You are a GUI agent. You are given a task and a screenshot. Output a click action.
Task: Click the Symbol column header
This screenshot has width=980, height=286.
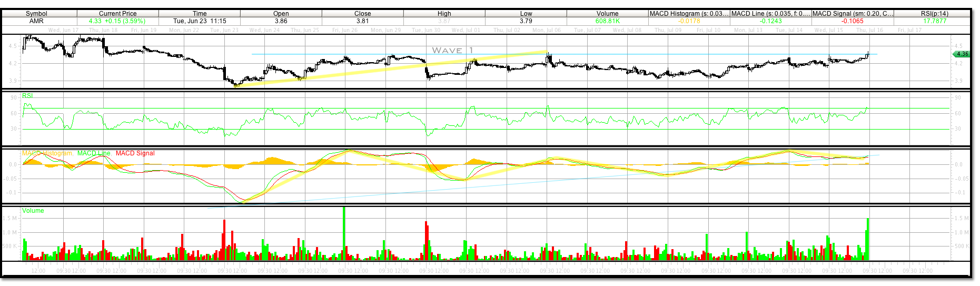click(x=36, y=14)
